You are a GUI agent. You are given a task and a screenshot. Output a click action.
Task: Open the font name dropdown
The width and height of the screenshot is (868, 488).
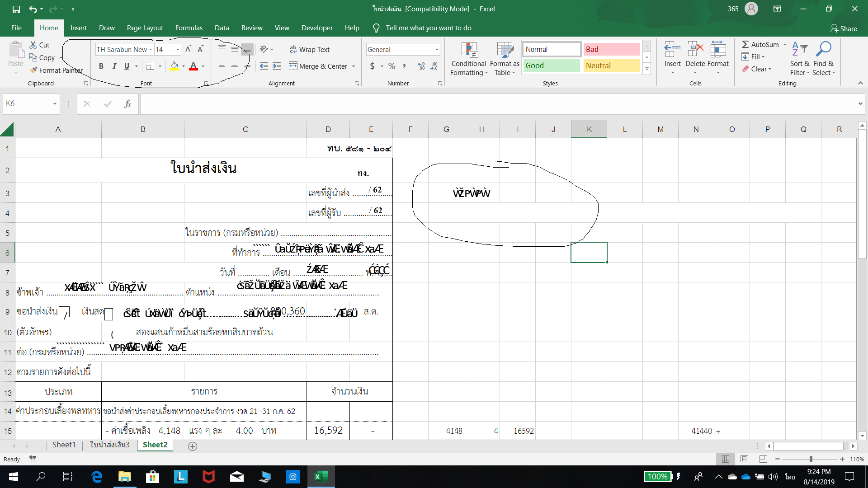coord(151,49)
